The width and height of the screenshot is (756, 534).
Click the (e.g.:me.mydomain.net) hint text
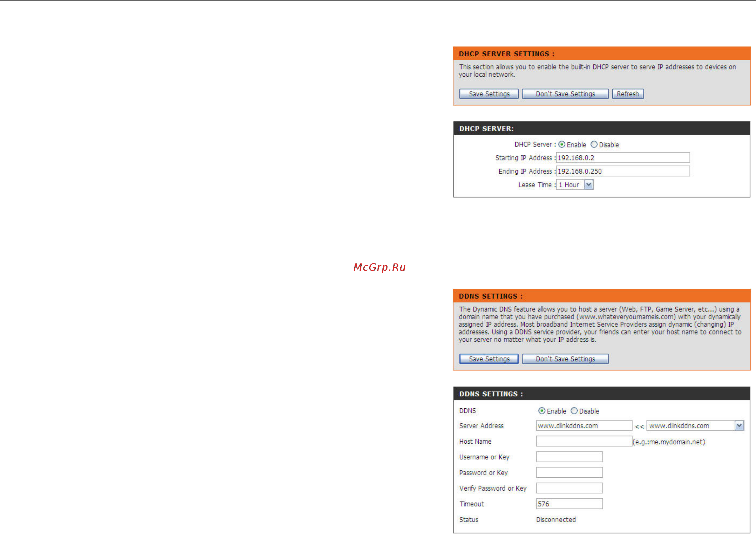[x=669, y=442]
